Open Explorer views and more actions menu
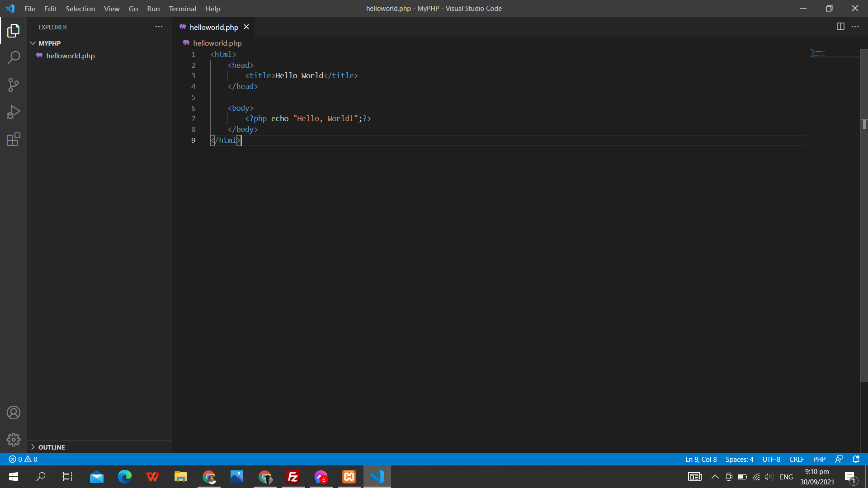This screenshot has width=868, height=488. (159, 27)
